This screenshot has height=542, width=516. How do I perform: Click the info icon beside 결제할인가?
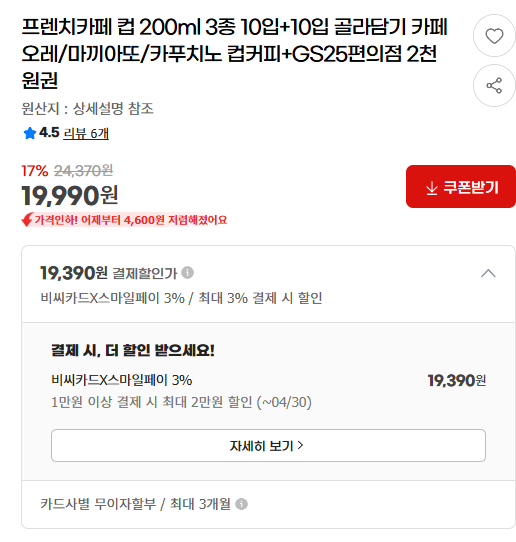click(x=188, y=273)
